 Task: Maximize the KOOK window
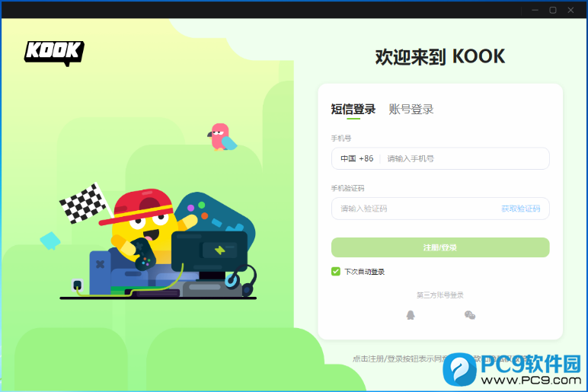pyautogui.click(x=553, y=10)
